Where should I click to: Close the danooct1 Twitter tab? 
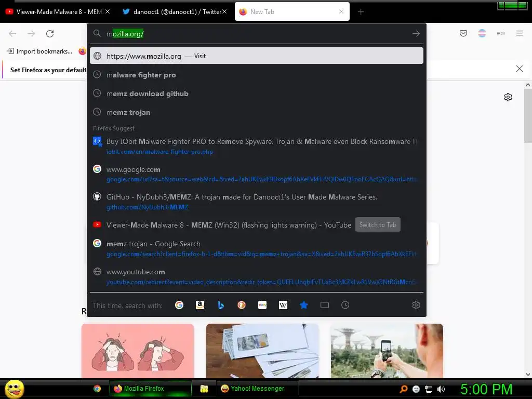[224, 11]
